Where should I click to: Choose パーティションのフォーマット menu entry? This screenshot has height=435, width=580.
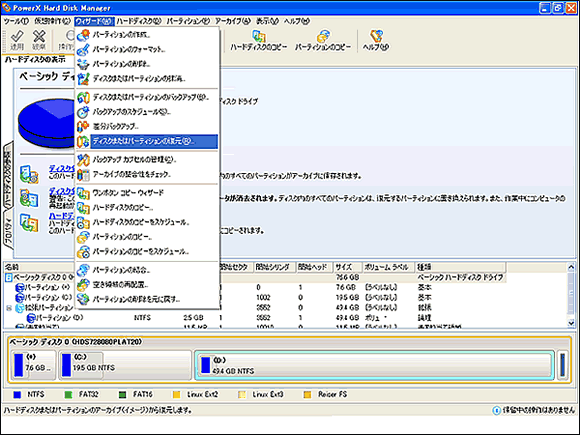point(147,49)
